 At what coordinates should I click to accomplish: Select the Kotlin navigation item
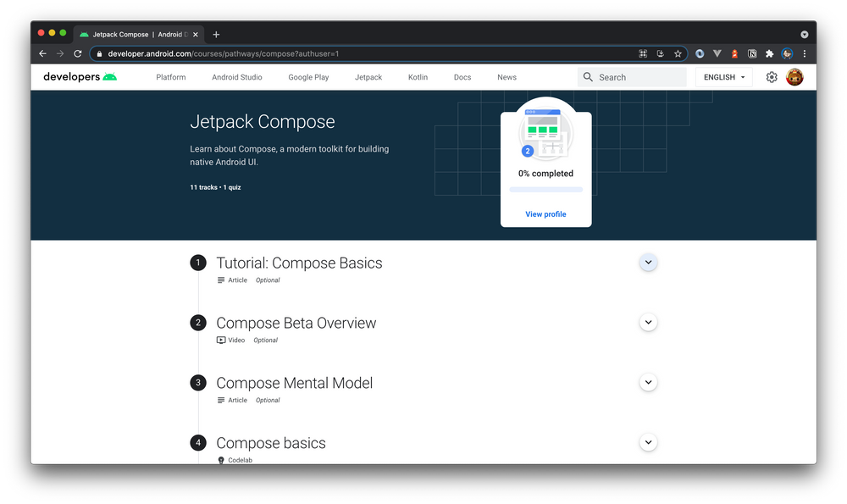coord(418,77)
